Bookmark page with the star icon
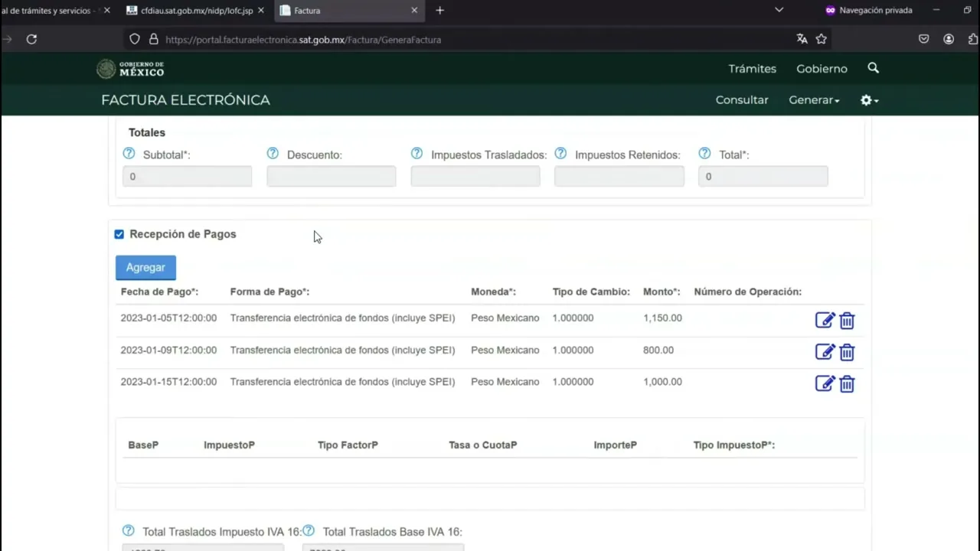 pyautogui.click(x=822, y=39)
